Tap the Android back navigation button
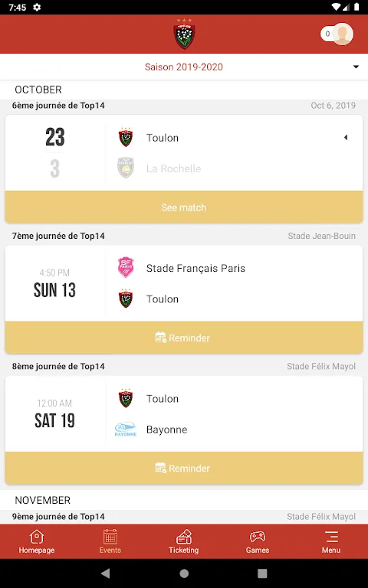This screenshot has width=368, height=588. [106, 573]
